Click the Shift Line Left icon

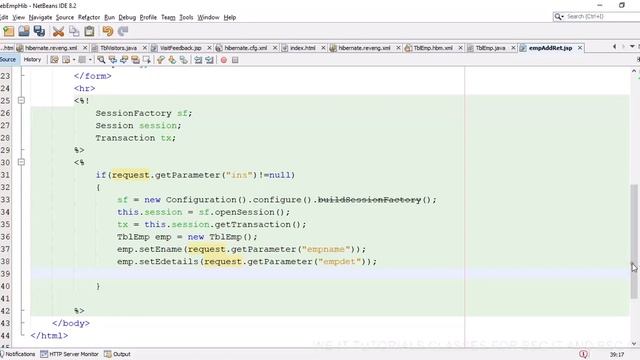198,60
